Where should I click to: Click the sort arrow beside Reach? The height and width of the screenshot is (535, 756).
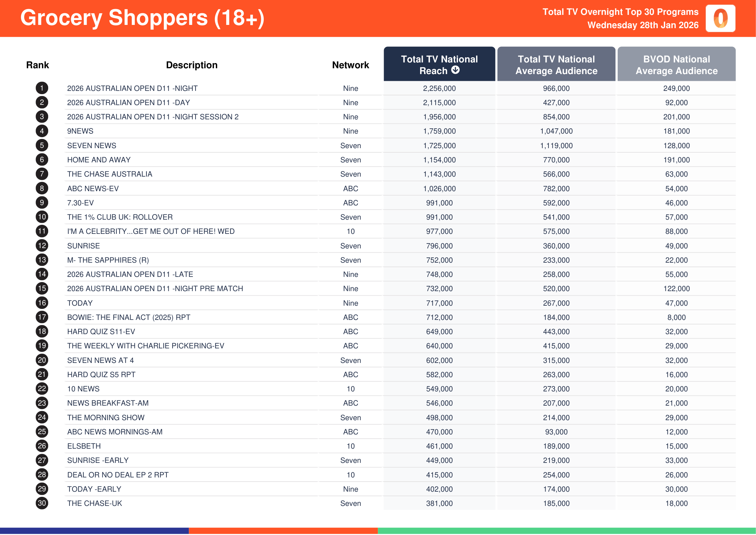point(455,70)
